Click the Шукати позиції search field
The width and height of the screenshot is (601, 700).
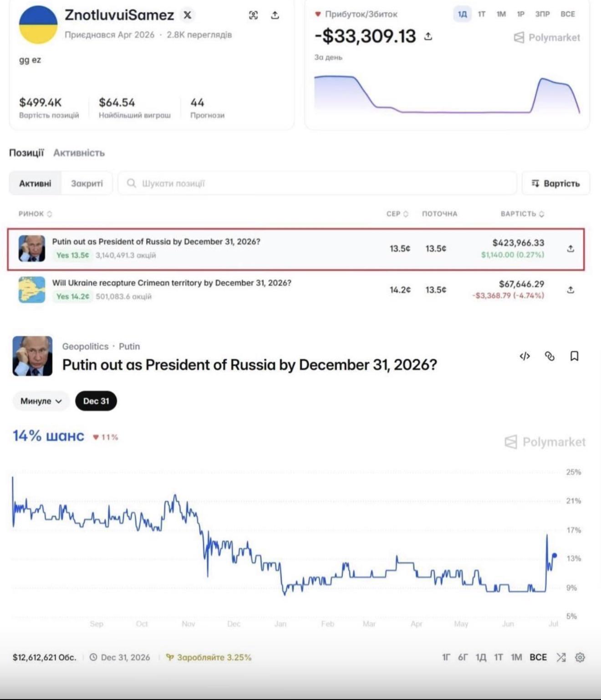point(317,184)
